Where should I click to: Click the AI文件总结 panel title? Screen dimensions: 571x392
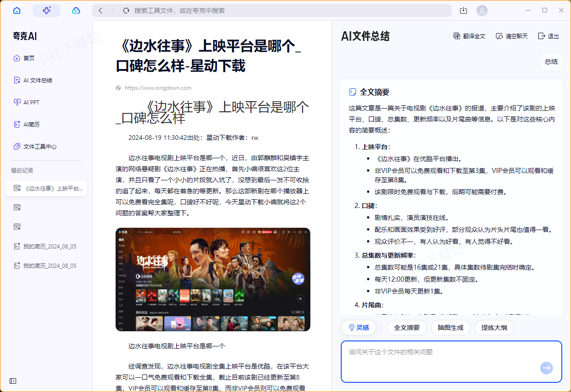click(x=365, y=36)
